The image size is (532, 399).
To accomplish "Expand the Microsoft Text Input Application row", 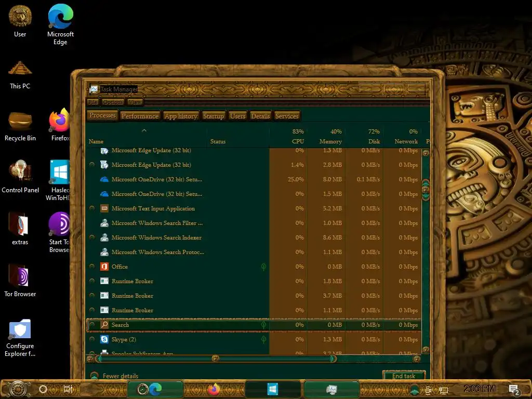I will (91, 208).
